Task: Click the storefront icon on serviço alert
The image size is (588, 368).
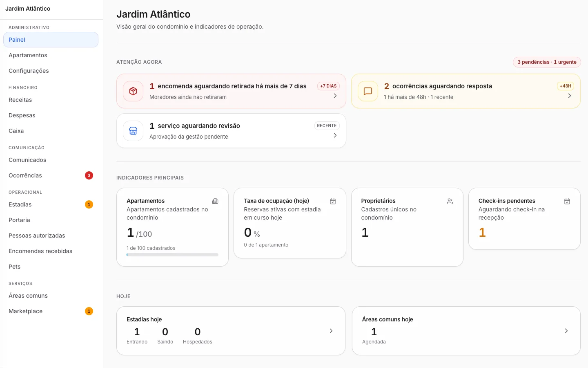Action: (133, 131)
